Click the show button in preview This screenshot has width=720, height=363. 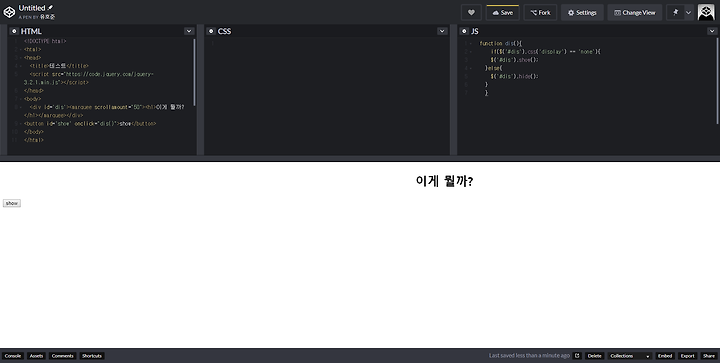12,203
